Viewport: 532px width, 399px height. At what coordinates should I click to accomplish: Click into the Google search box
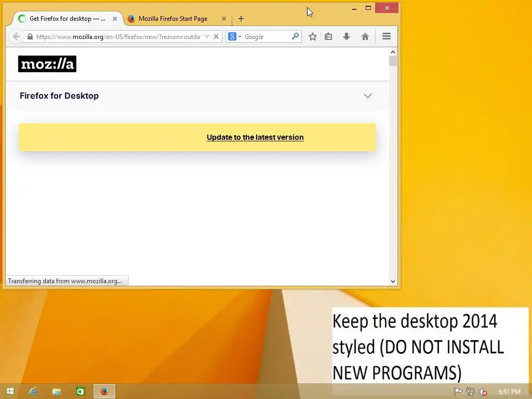click(267, 37)
